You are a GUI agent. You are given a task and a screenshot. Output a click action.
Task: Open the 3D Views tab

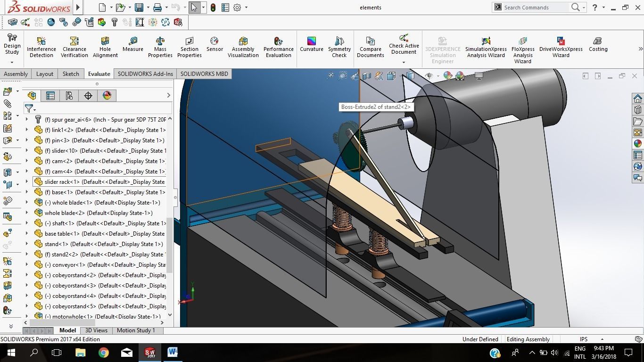96,330
